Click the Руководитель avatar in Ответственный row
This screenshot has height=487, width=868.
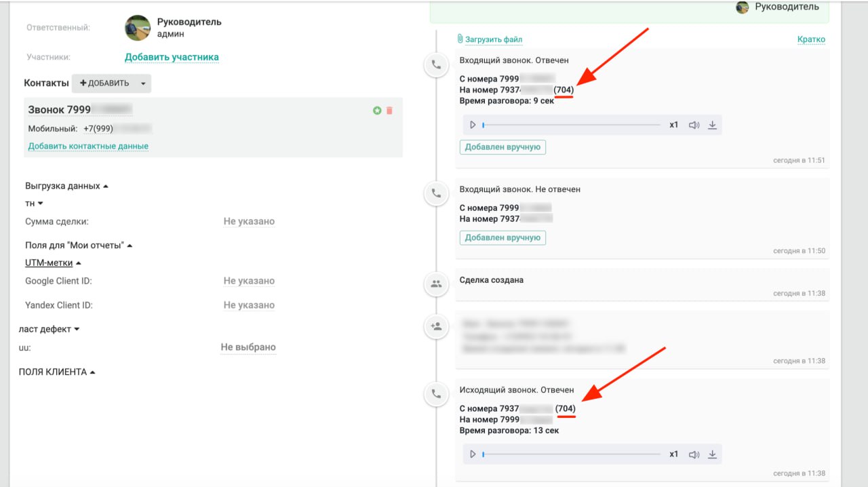(138, 28)
